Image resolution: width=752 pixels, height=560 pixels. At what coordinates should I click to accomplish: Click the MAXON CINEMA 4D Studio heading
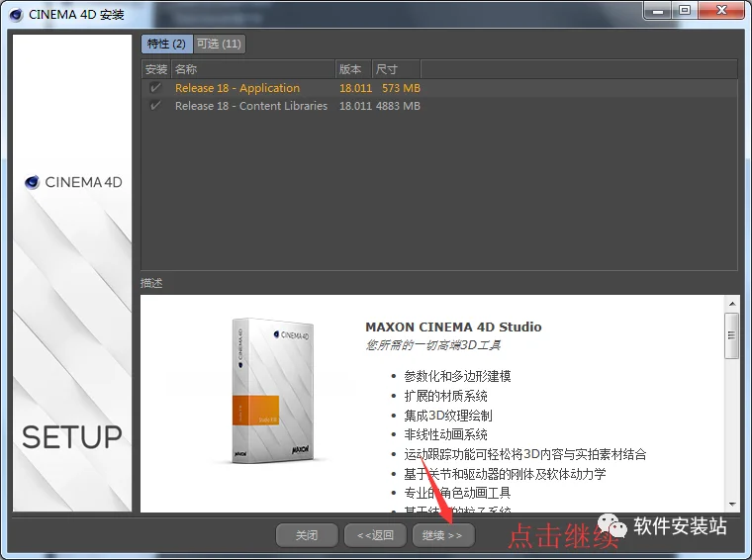(453, 327)
